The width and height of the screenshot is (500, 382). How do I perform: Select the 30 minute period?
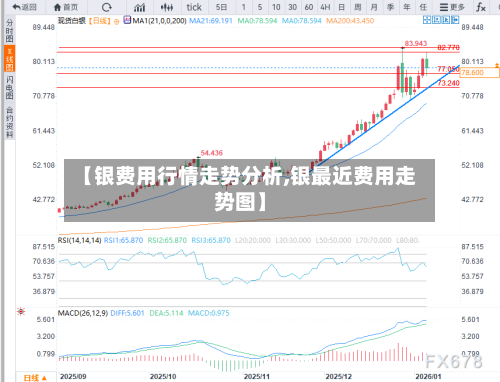(292, 7)
